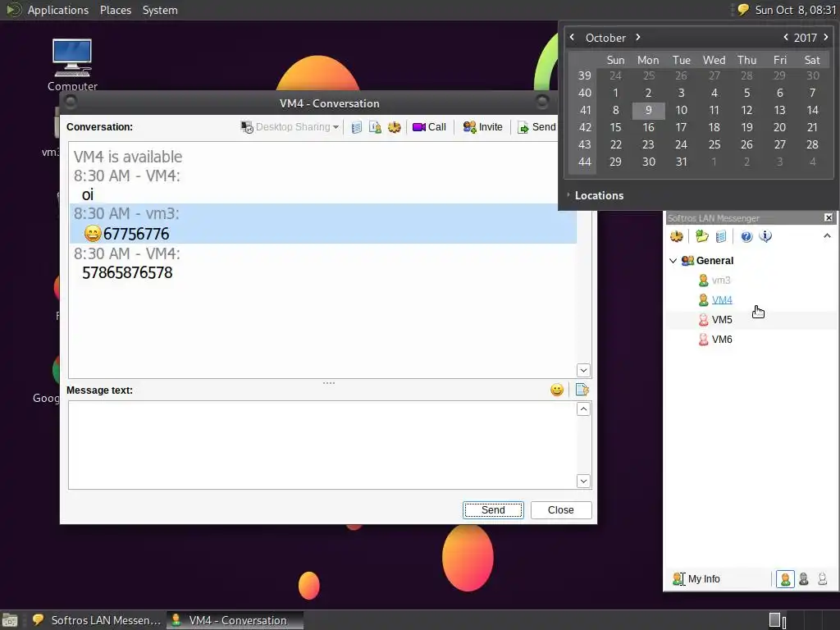Open settings gear icon in conversation toolbar
Screen dimensions: 840x630
(x=395, y=127)
